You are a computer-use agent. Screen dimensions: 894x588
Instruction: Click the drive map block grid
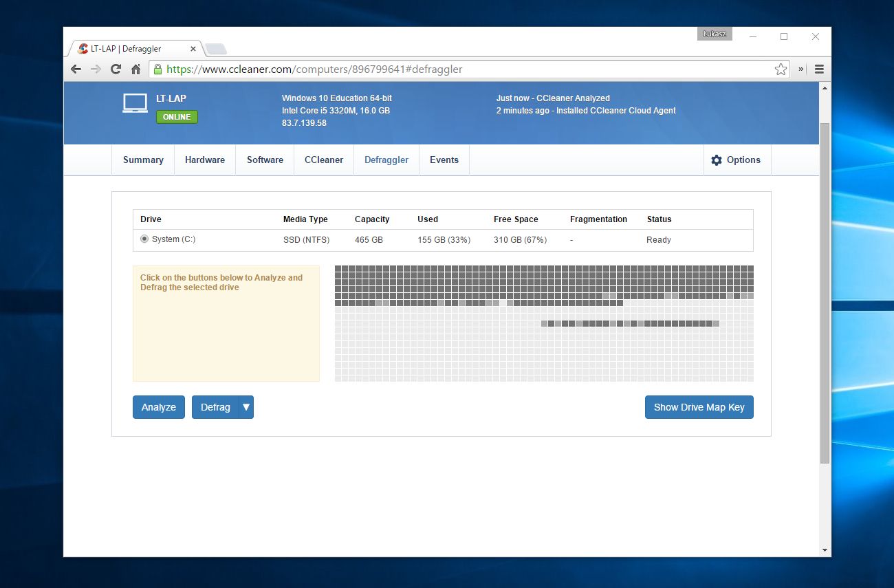tap(544, 323)
